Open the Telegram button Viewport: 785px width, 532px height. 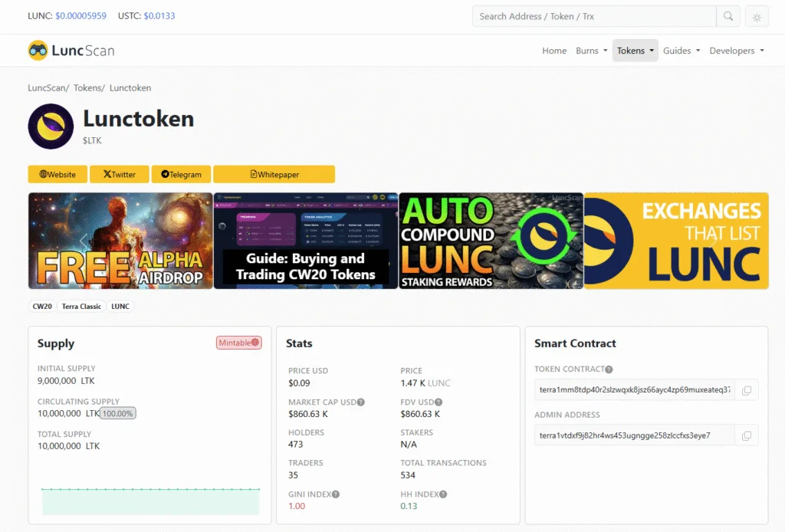coord(181,174)
